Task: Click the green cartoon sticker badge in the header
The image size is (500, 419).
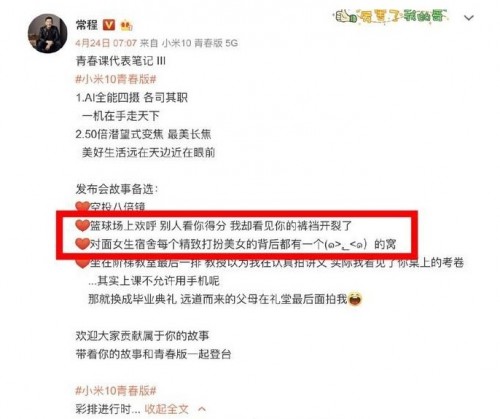Action: tap(392, 16)
